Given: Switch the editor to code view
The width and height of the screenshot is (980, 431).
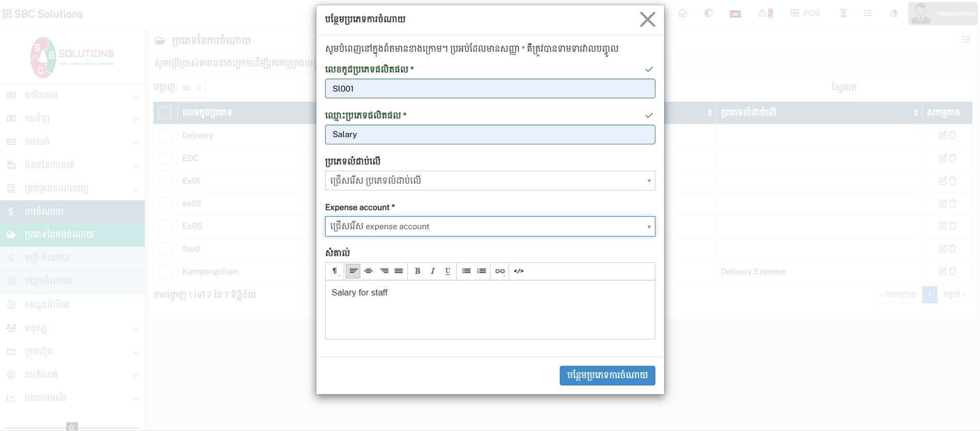Looking at the screenshot, I should pyautogui.click(x=519, y=271).
